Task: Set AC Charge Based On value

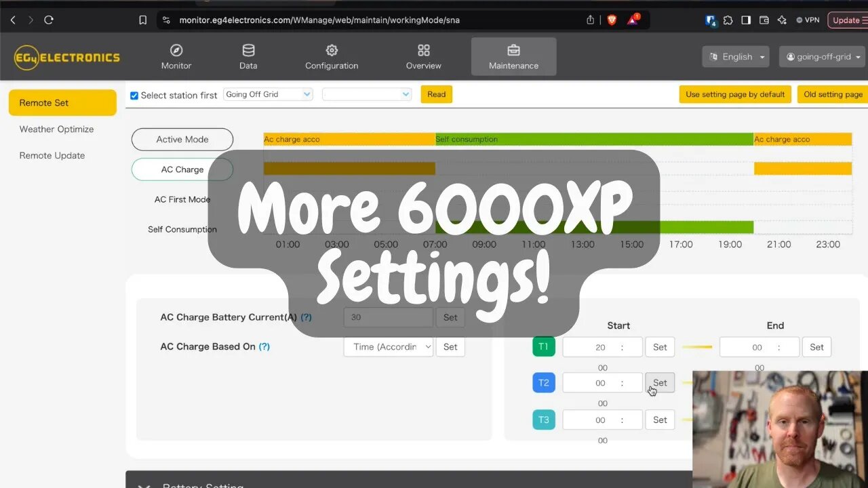Action: [450, 346]
